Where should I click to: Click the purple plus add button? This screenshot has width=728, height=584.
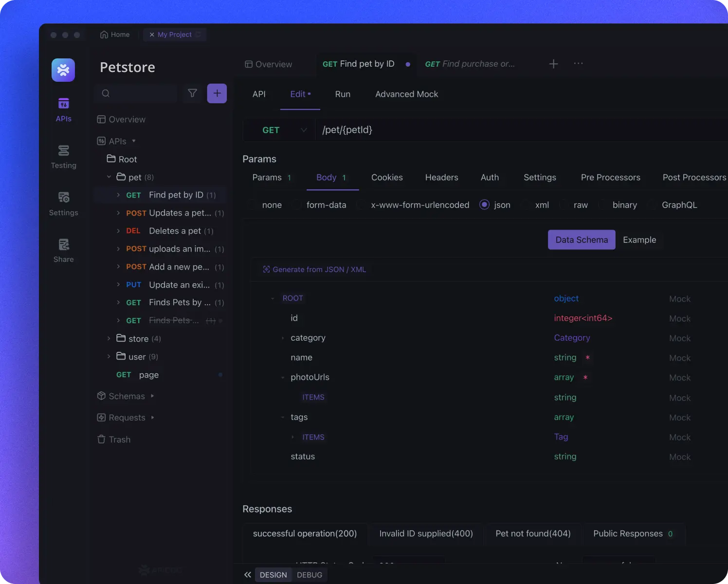(x=217, y=93)
